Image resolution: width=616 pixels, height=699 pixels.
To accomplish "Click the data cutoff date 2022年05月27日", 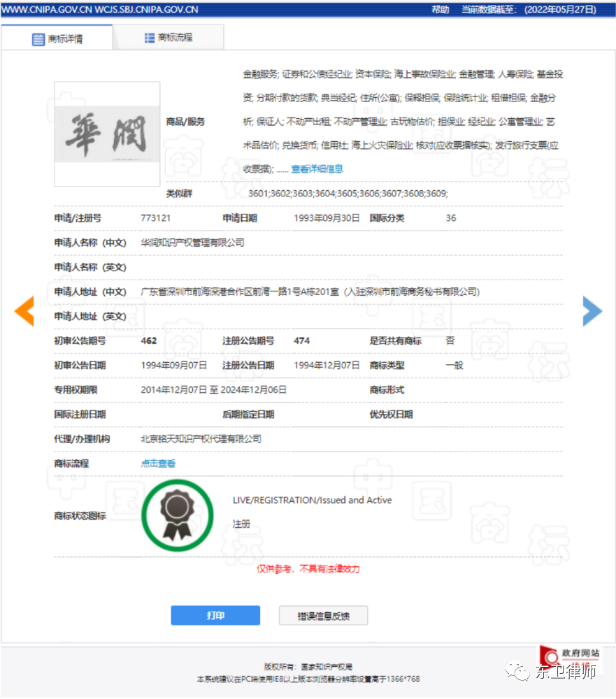I will tap(560, 9).
